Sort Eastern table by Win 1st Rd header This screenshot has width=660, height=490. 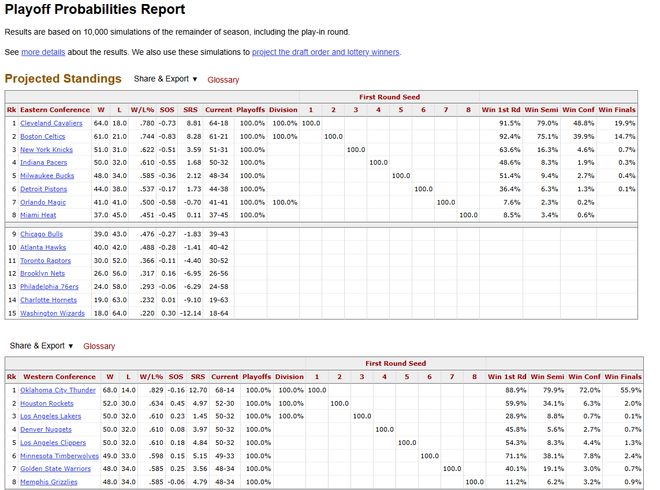point(501,110)
